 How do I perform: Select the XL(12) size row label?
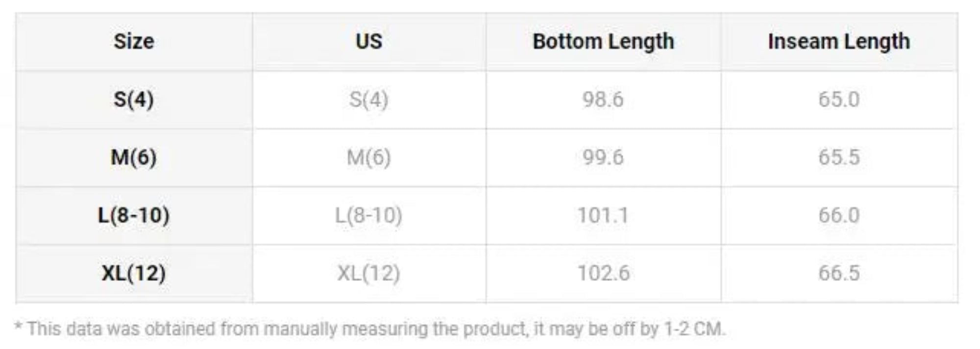click(x=134, y=273)
